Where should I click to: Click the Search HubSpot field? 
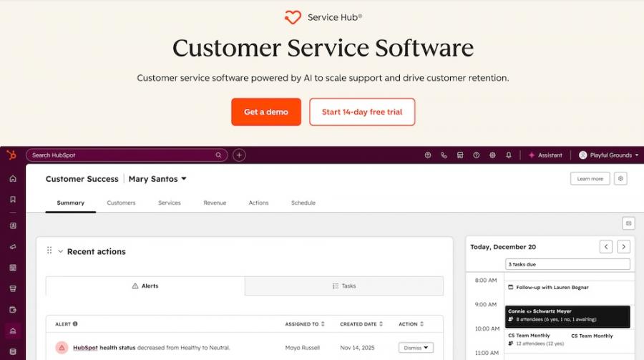point(127,155)
